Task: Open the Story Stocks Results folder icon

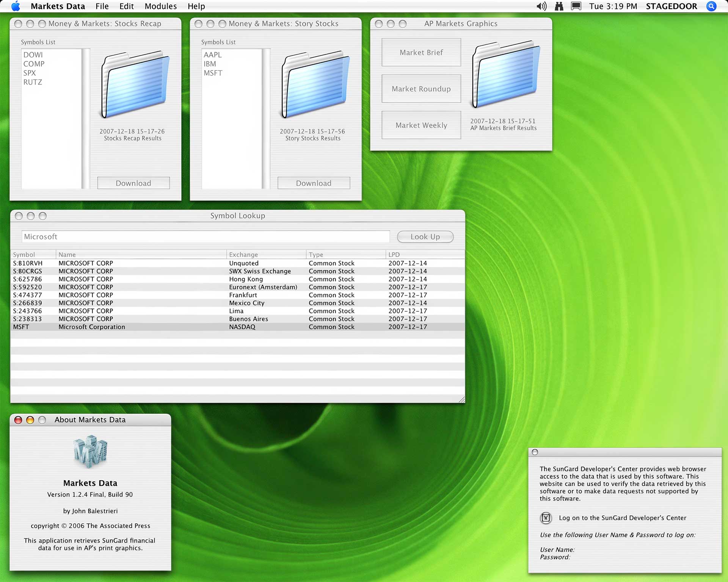Action: (315, 85)
